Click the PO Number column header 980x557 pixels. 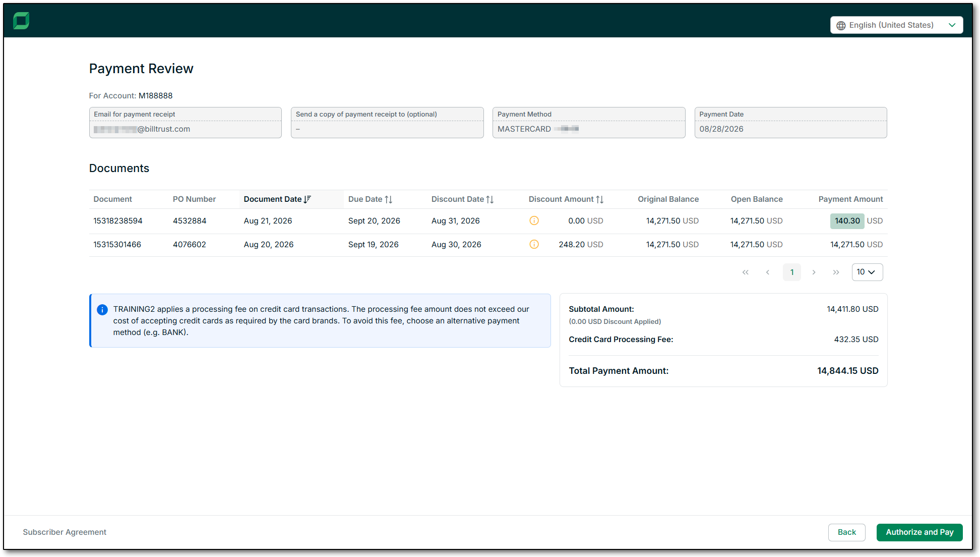click(x=194, y=199)
